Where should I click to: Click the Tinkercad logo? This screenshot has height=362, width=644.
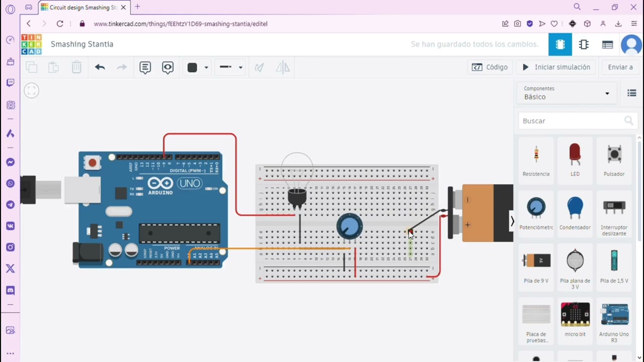point(31,44)
